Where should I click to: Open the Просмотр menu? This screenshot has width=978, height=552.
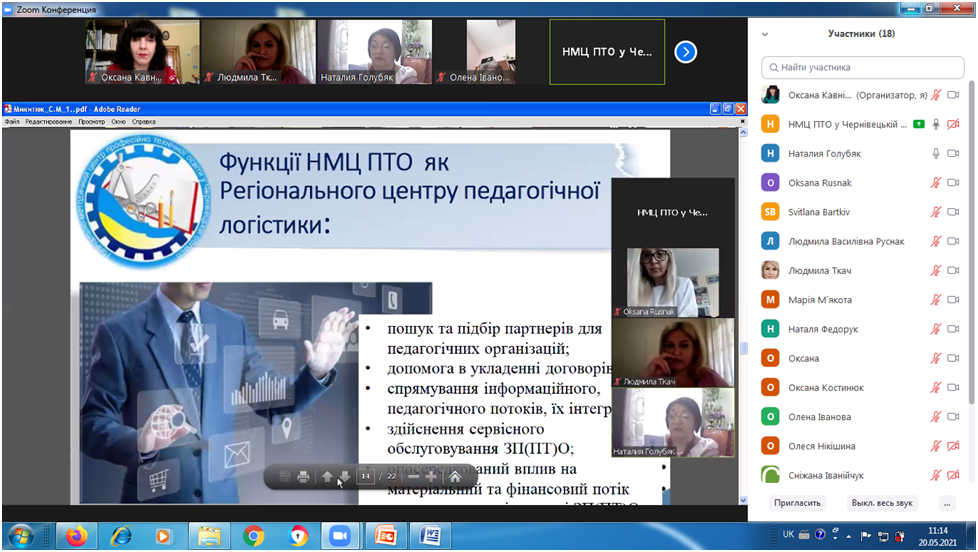[92, 122]
